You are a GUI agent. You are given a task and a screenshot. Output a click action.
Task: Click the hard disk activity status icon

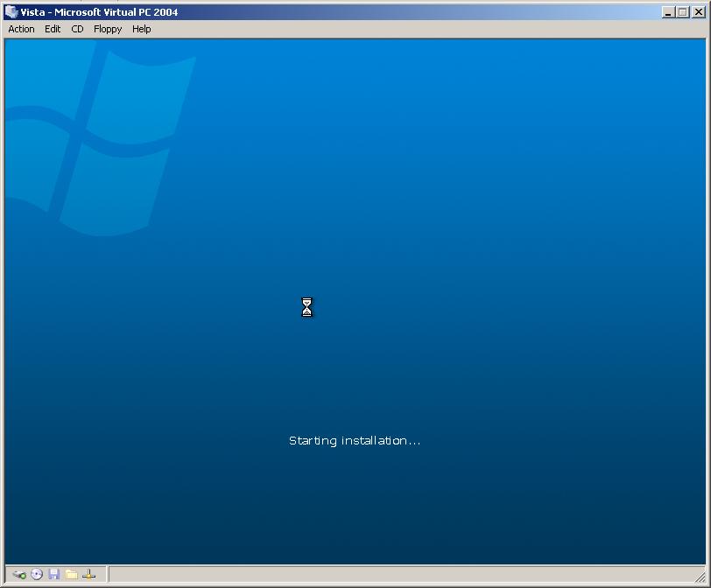19,574
